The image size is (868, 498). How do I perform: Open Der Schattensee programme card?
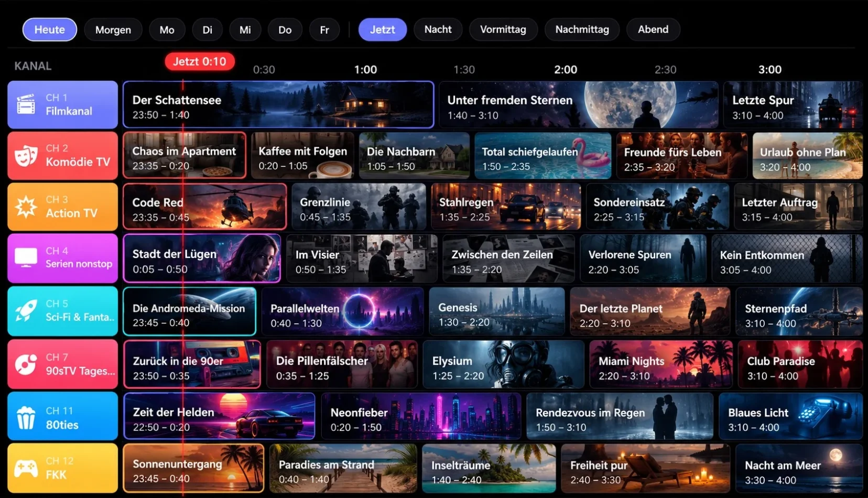point(278,104)
